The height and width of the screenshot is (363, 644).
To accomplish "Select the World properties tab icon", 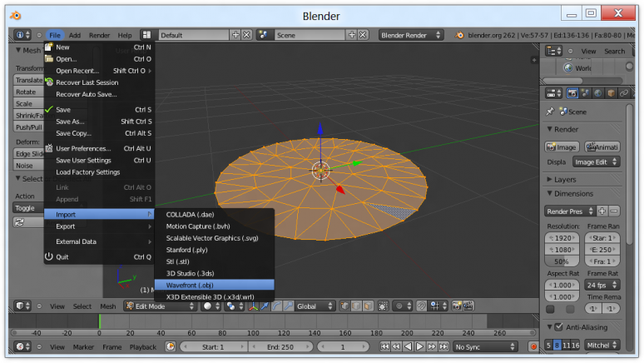I will (598, 93).
